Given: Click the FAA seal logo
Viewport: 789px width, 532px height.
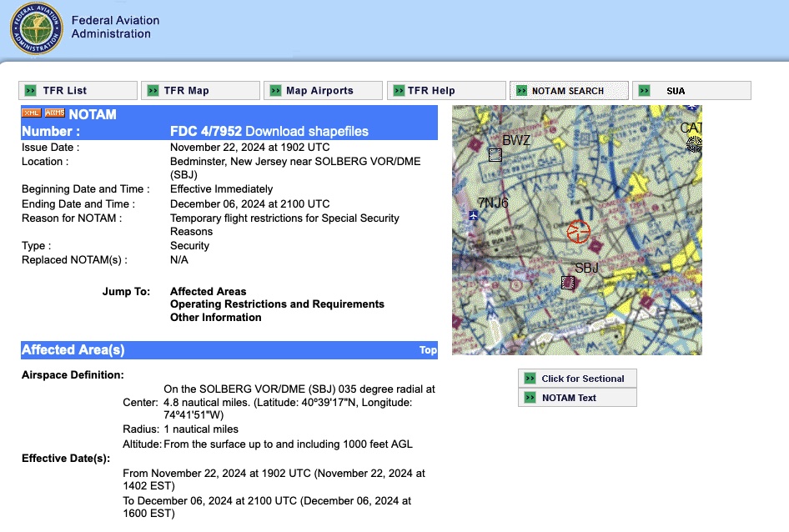Looking at the screenshot, I should coord(35,29).
